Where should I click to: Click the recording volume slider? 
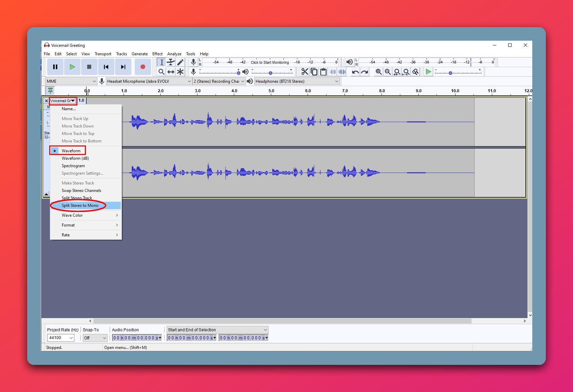pos(220,72)
